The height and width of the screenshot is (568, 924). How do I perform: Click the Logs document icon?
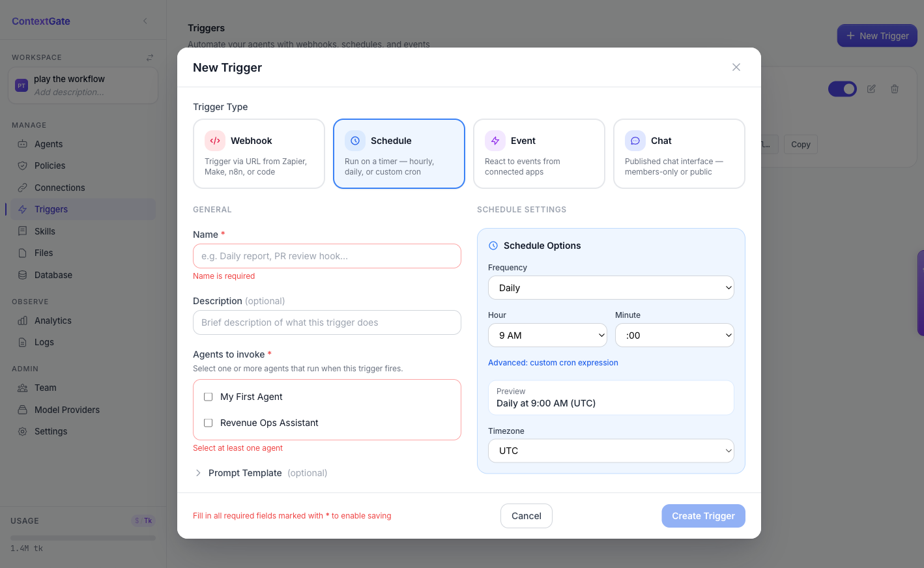[23, 342]
